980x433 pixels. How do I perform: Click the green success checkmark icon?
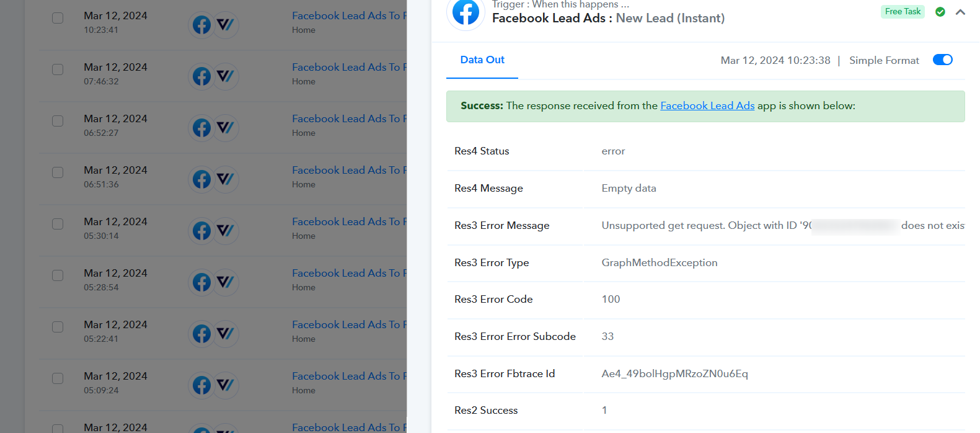pos(940,12)
